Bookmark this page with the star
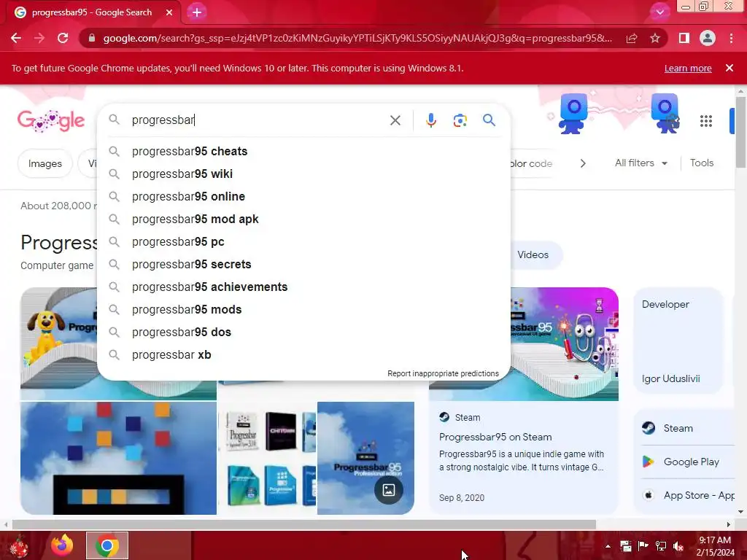The height and width of the screenshot is (560, 747). 655,38
